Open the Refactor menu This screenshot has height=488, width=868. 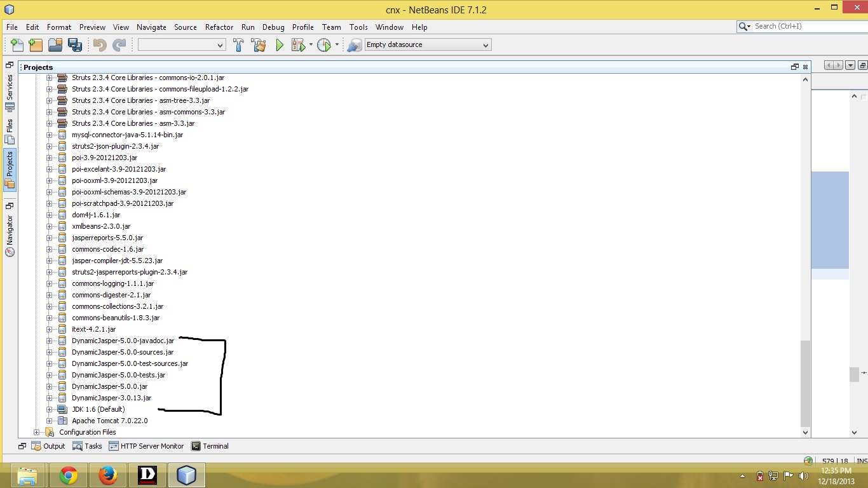[x=219, y=27]
